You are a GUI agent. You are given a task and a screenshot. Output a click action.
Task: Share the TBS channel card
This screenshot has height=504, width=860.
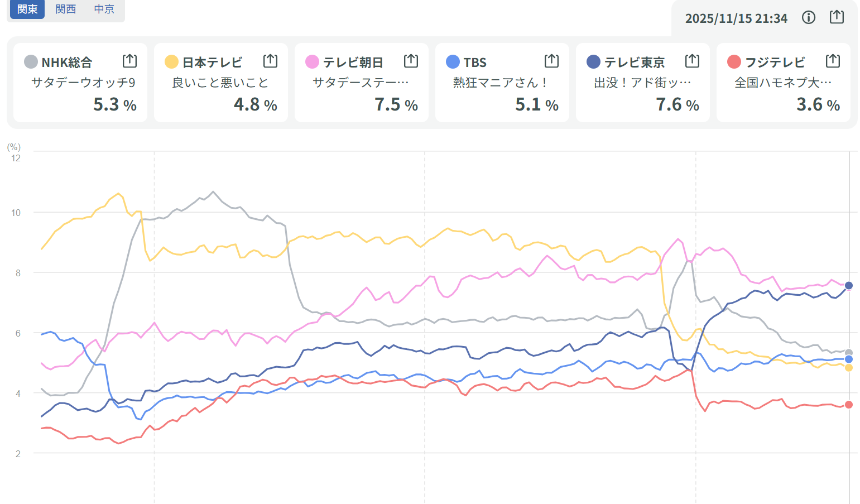[x=551, y=61]
